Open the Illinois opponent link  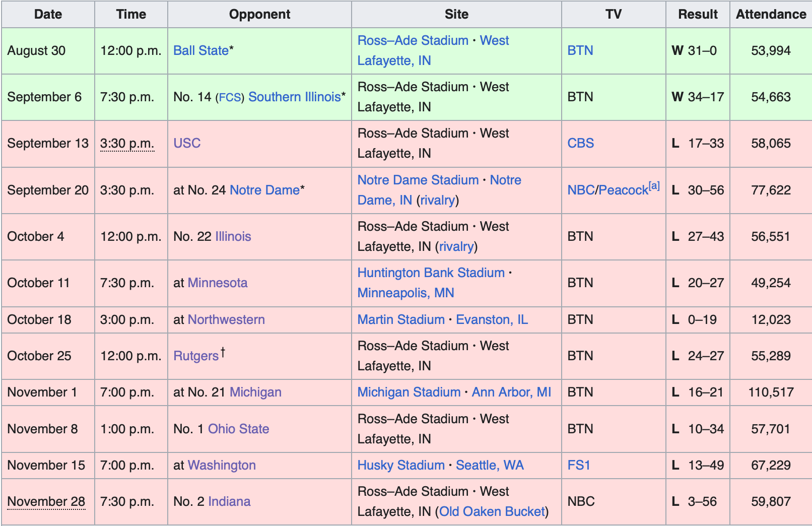coord(233,236)
